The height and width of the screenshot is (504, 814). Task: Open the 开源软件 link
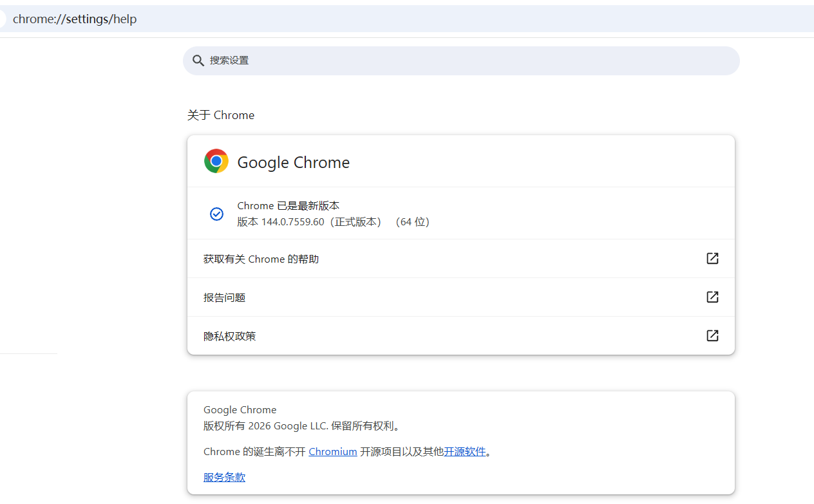(464, 452)
